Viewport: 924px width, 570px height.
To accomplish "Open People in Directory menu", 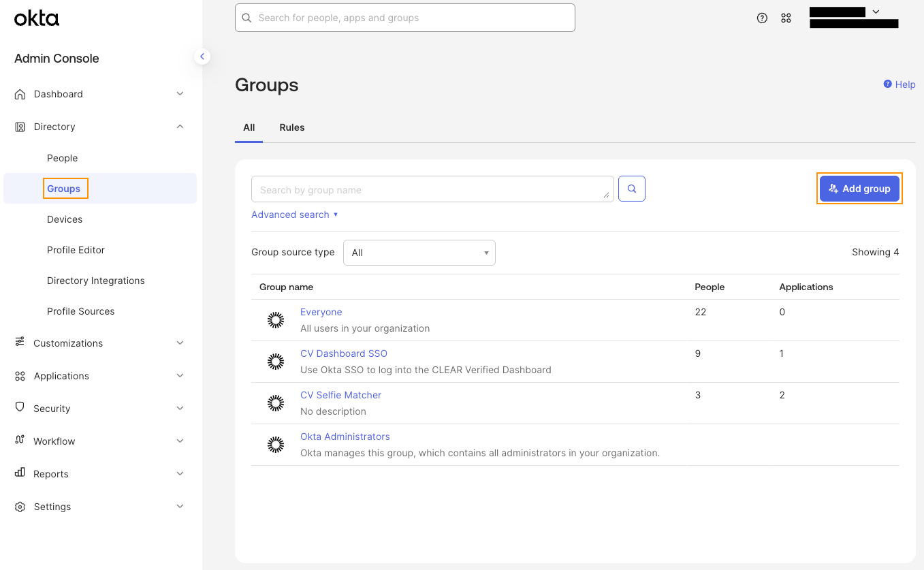I will point(63,158).
